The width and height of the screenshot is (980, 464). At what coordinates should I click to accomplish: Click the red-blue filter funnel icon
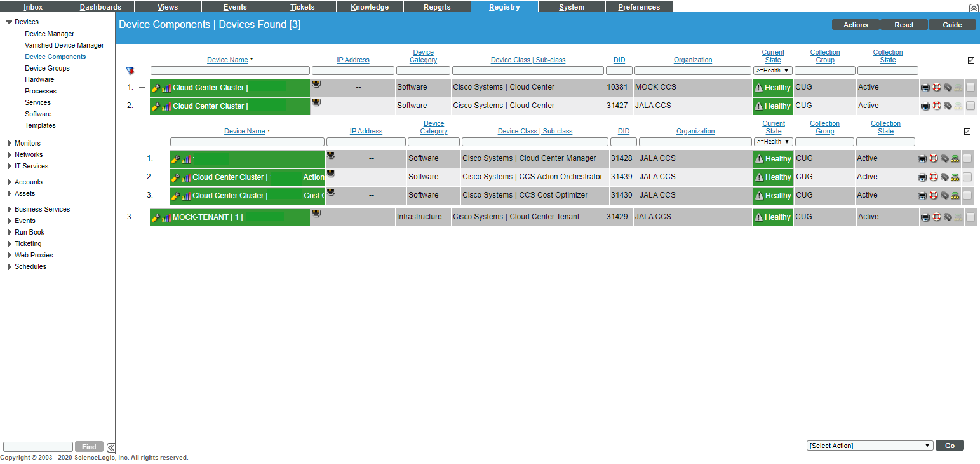point(130,71)
